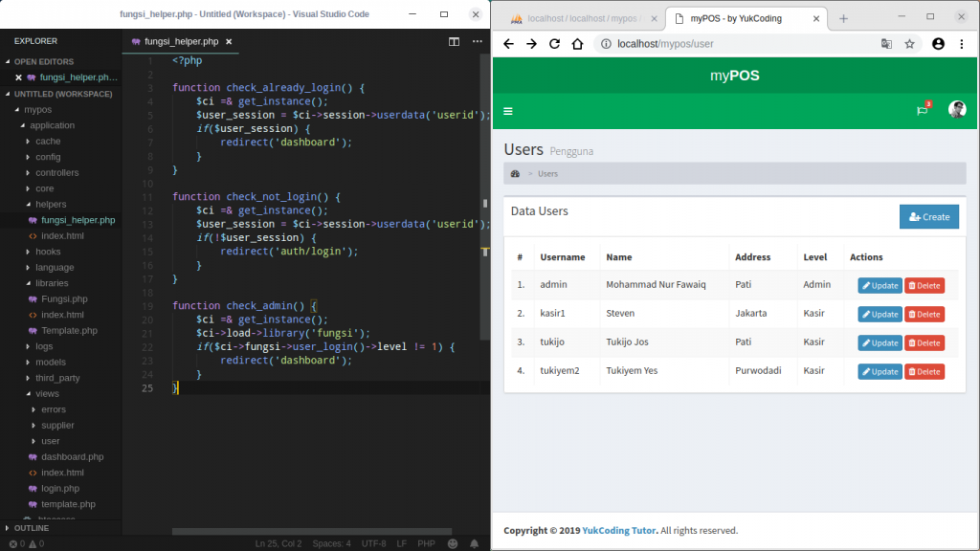The height and width of the screenshot is (551, 980).
Task: Click the Create user button
Action: pos(928,217)
